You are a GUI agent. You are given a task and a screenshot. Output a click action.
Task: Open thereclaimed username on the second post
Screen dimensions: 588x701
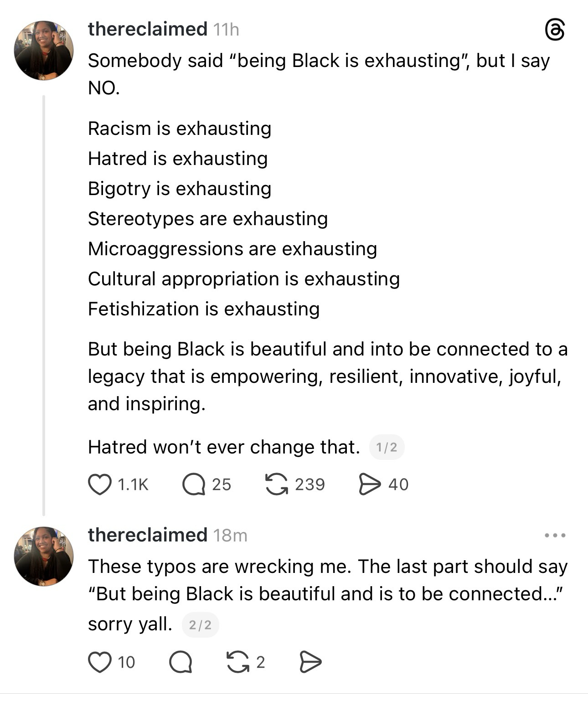coord(147,535)
